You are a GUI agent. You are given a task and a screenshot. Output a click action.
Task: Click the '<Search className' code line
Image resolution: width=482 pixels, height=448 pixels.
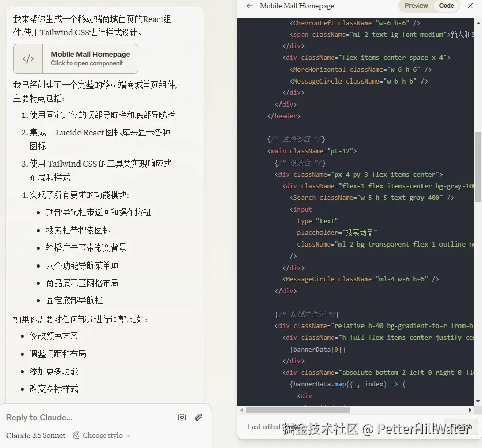pos(372,197)
